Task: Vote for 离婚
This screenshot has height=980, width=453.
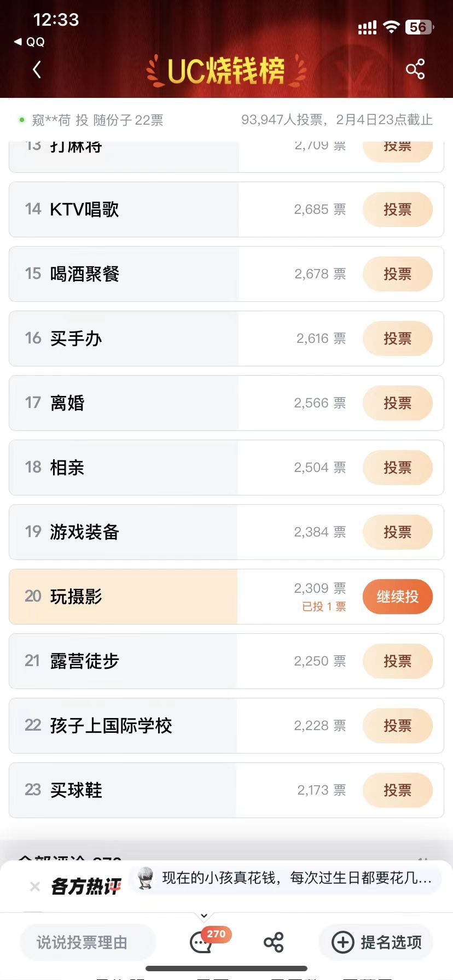Action: (x=398, y=403)
